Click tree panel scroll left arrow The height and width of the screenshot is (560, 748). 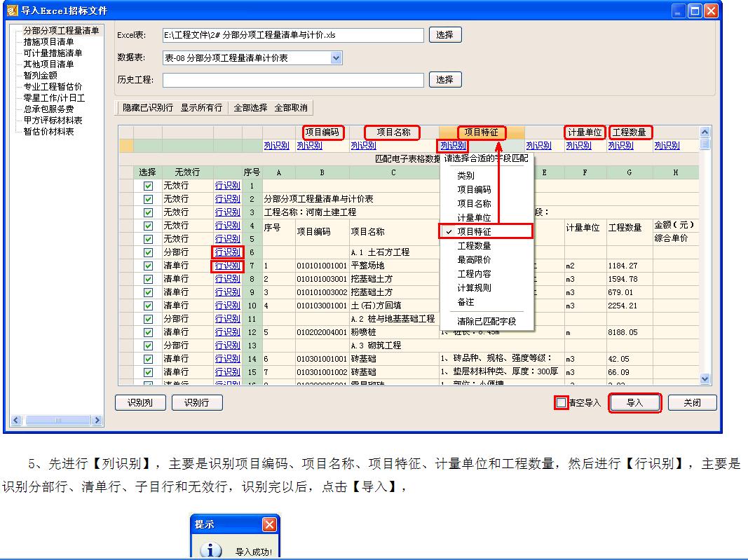(x=16, y=421)
